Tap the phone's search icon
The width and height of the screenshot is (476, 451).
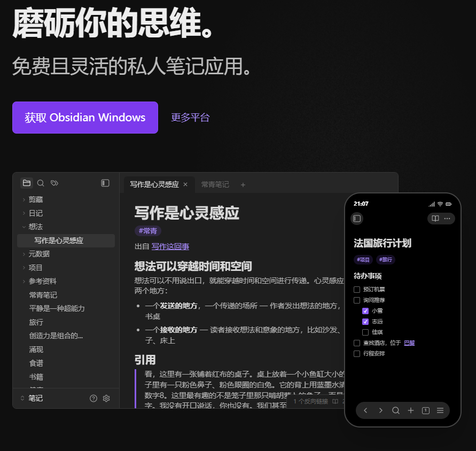(x=395, y=410)
